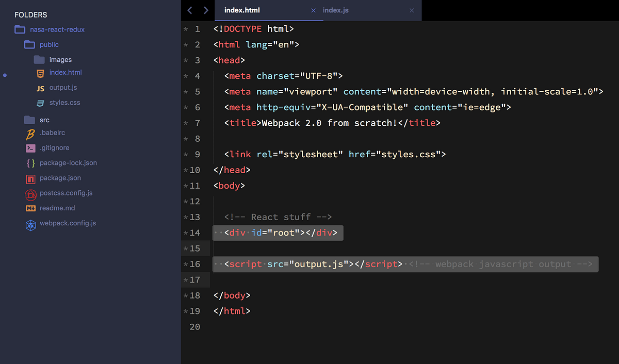Viewport: 619px width, 364px height.
Task: Click the src folder icon
Action: tap(29, 120)
